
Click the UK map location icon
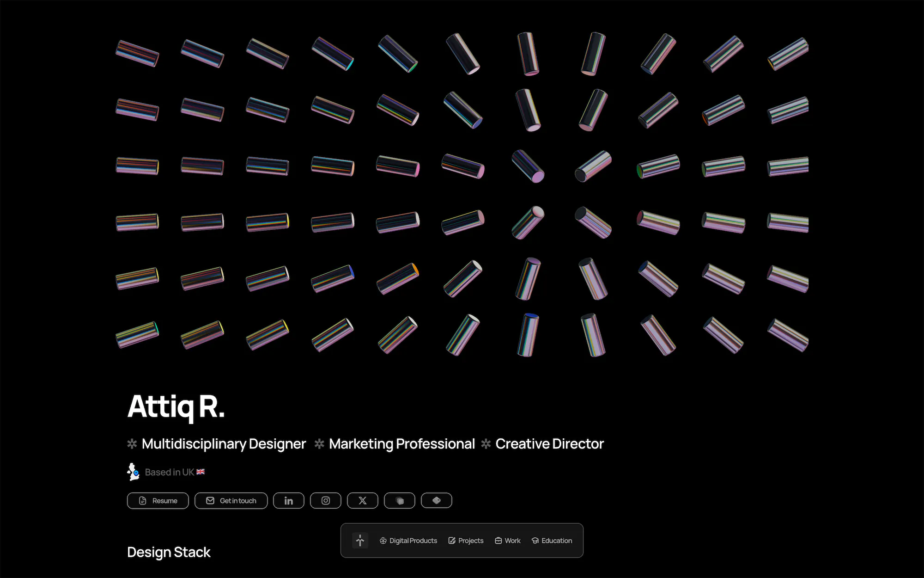(133, 472)
